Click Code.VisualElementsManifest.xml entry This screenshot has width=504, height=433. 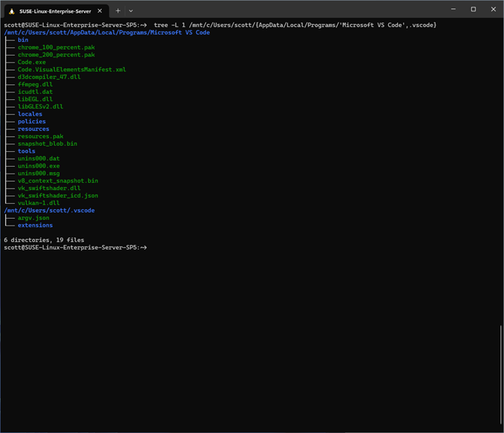(71, 69)
